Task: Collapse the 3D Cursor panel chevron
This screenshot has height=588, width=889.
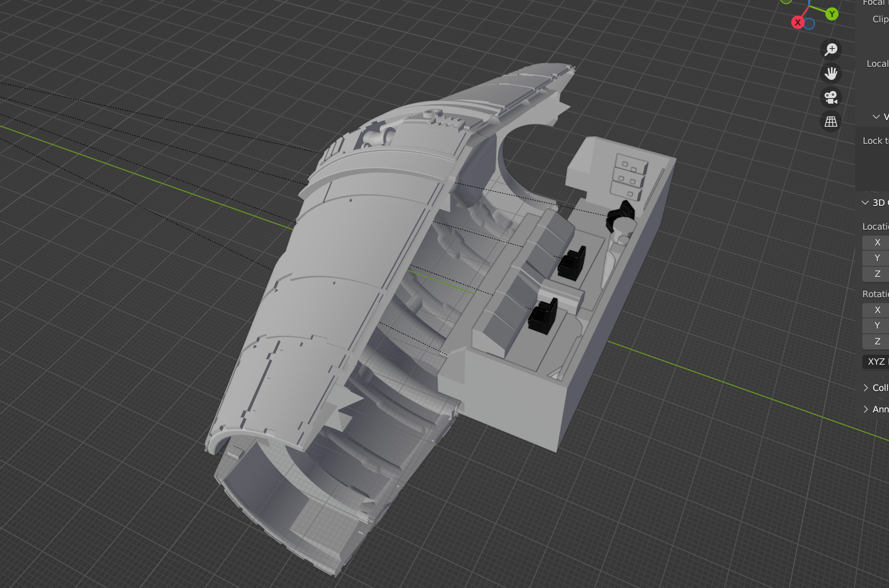Action: 865,203
